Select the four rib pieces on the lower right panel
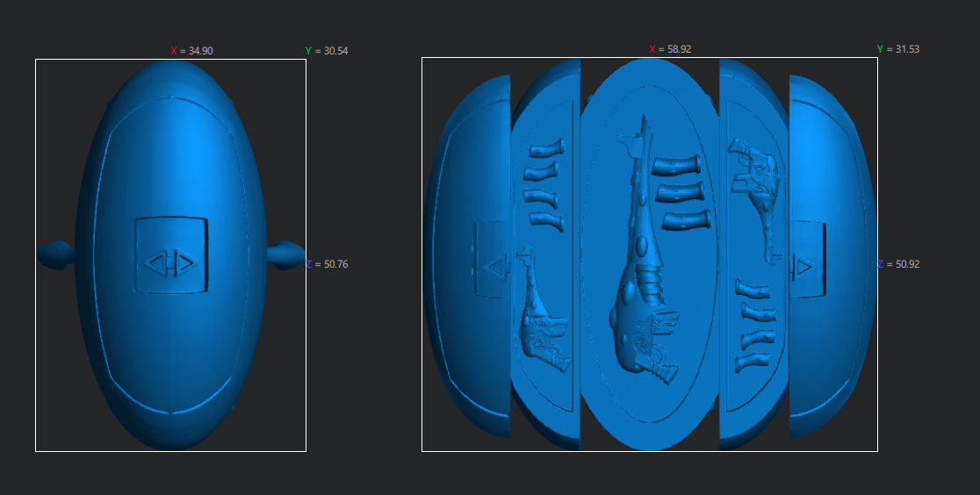The height and width of the screenshot is (495, 980). 754,325
